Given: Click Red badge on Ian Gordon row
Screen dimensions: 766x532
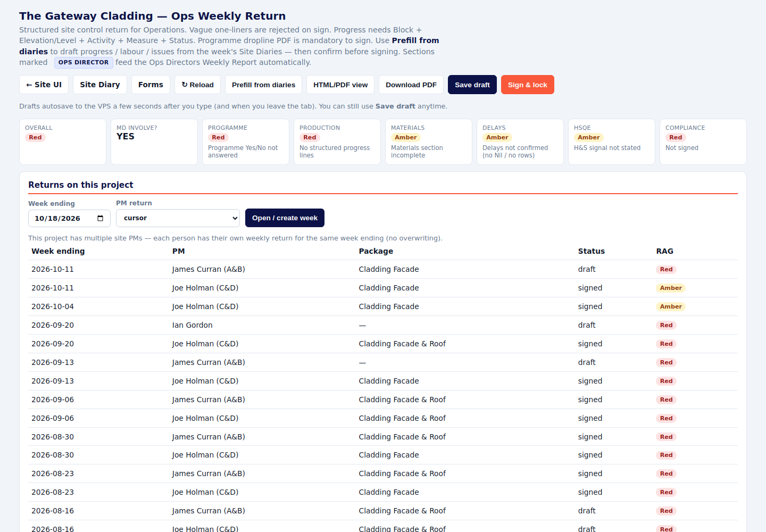Looking at the screenshot, I should coord(667,325).
